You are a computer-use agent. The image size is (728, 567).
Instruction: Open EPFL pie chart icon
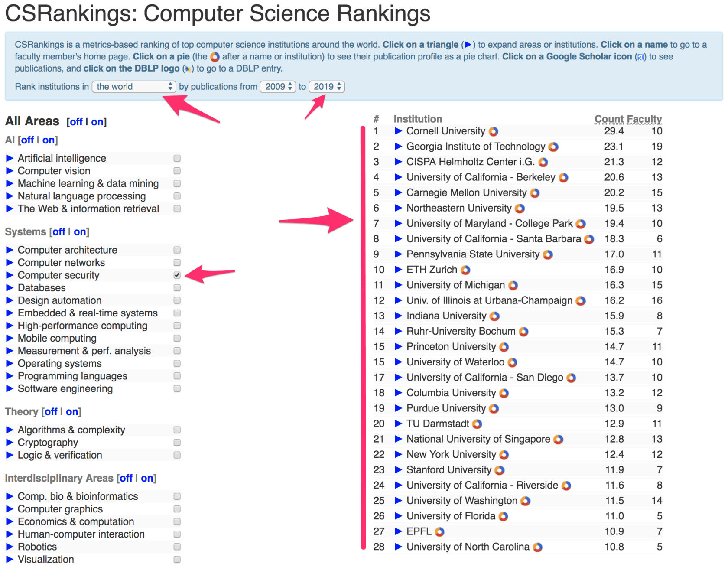[x=439, y=531]
